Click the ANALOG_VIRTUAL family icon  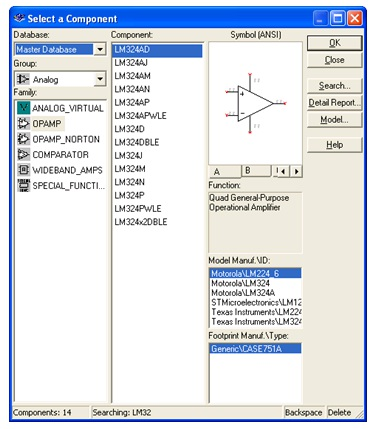pos(23,108)
